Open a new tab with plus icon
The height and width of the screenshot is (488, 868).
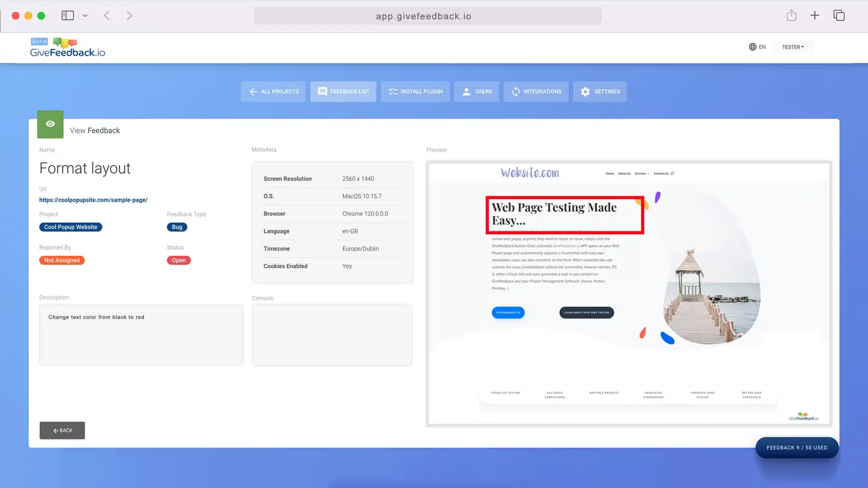point(815,15)
